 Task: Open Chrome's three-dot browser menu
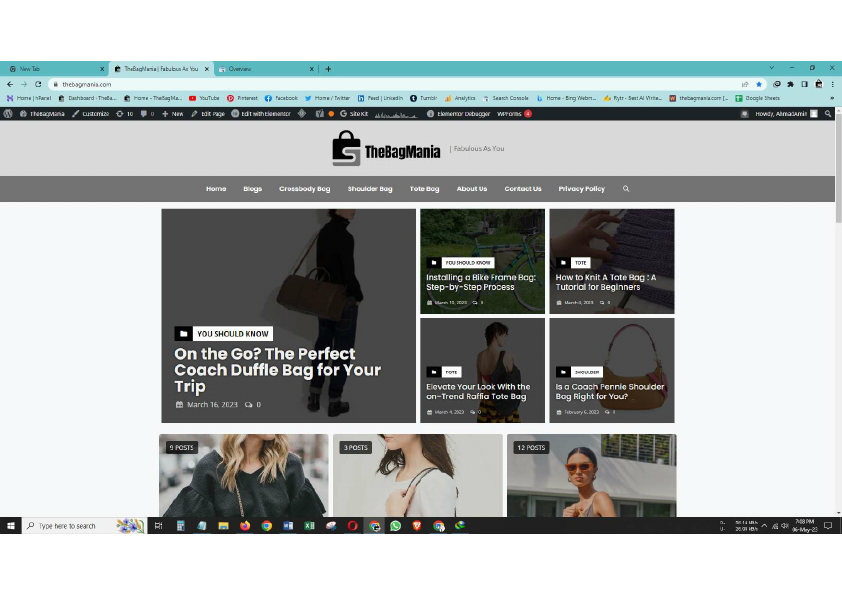(833, 84)
